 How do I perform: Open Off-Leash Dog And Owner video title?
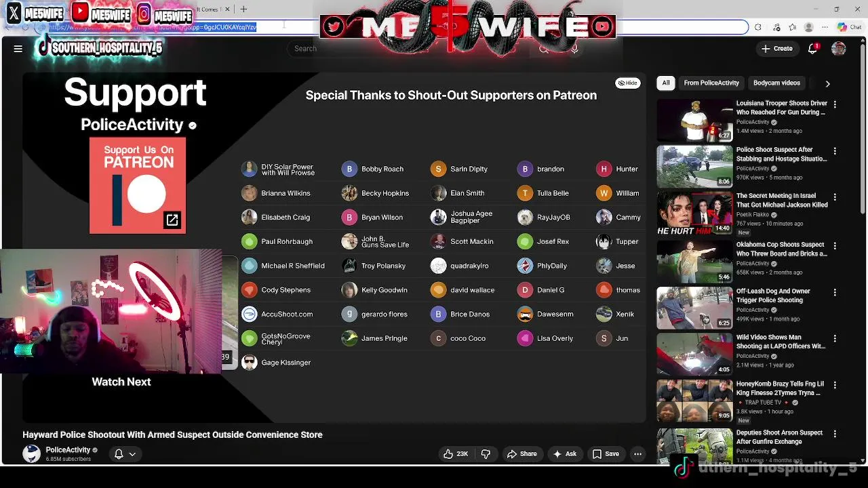(773, 296)
